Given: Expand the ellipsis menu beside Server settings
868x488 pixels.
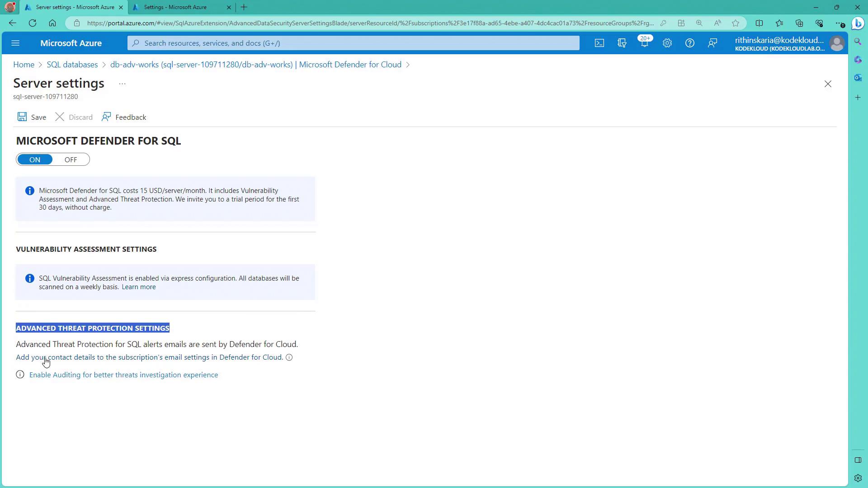Looking at the screenshot, I should tap(122, 84).
